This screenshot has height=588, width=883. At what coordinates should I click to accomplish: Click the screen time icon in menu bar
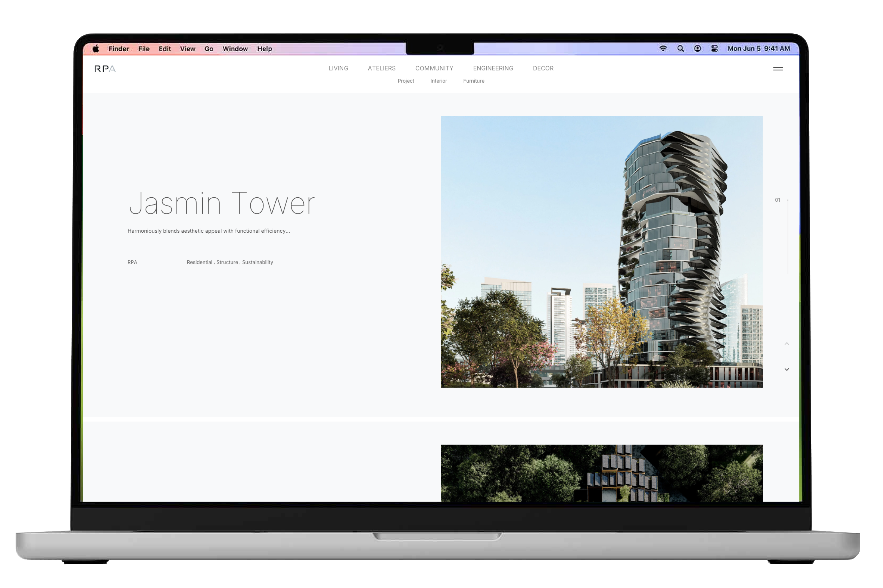698,49
